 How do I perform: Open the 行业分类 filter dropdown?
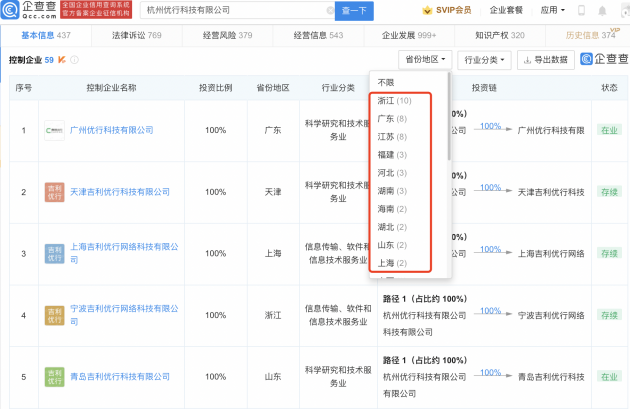[484, 60]
